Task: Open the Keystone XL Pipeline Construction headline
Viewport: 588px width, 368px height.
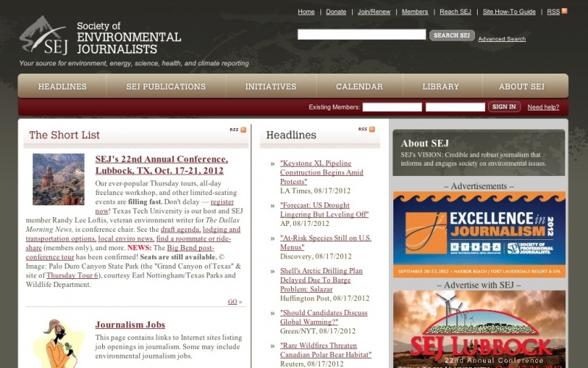Action: tap(322, 172)
